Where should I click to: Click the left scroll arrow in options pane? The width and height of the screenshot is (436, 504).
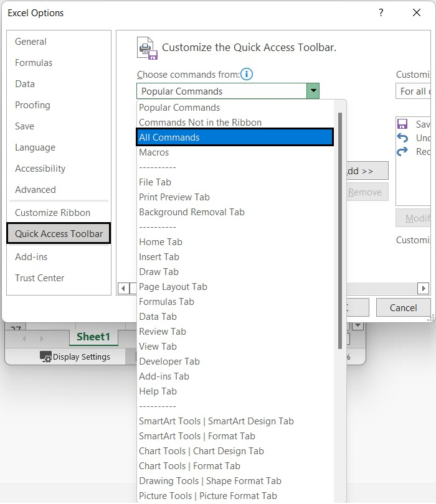123,288
